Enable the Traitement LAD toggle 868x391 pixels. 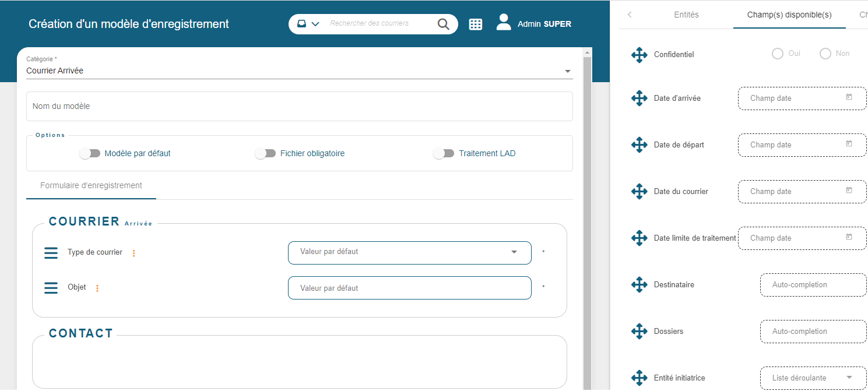coord(444,153)
